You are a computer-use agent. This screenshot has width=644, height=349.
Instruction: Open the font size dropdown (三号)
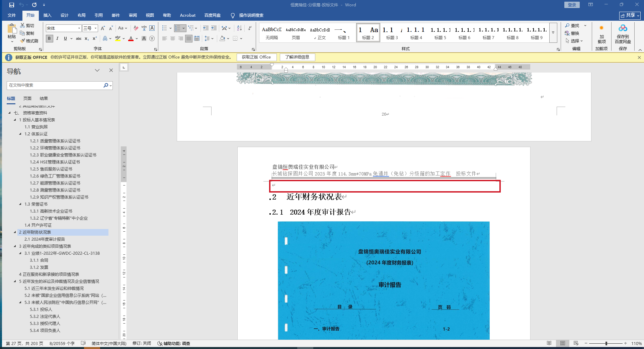tap(95, 28)
